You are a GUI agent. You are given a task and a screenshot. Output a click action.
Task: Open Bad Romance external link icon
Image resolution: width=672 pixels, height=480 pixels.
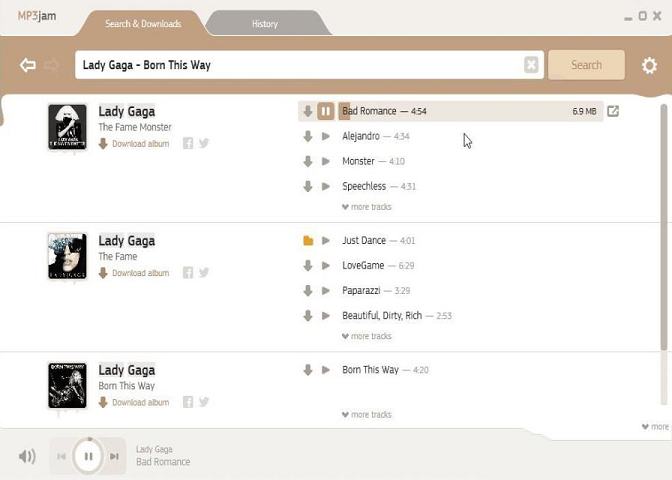coord(613,111)
